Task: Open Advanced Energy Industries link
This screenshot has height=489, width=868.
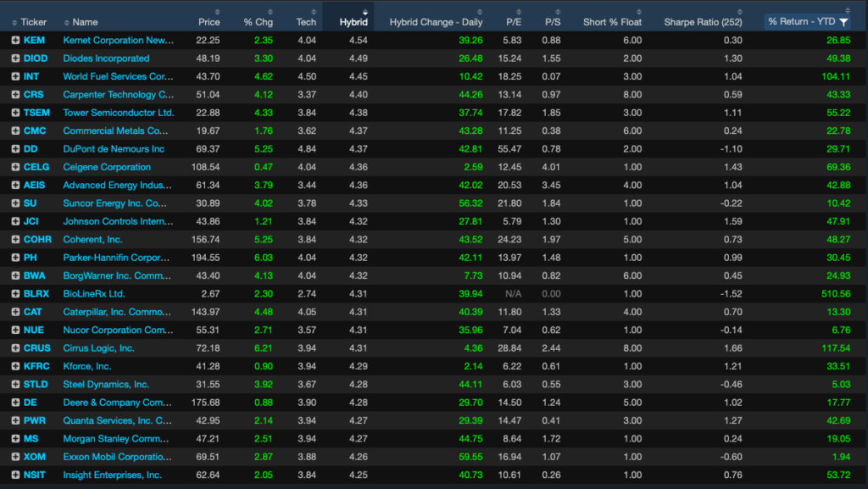Action: tap(117, 186)
